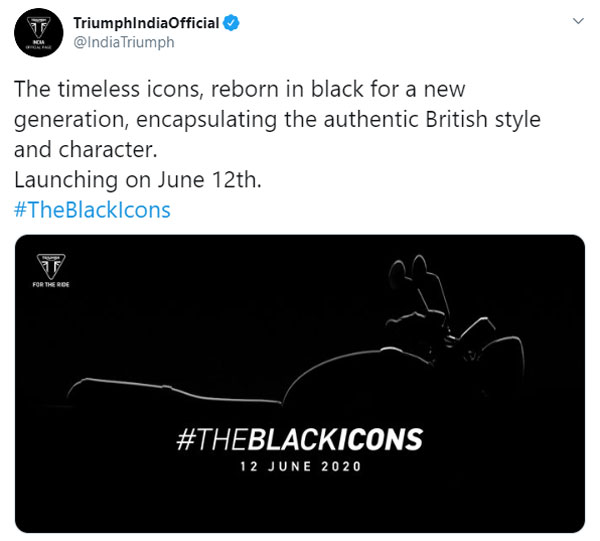The image size is (600, 541).
Task: Open the blue #TheBlackIcons hashtag link
Action: [93, 210]
